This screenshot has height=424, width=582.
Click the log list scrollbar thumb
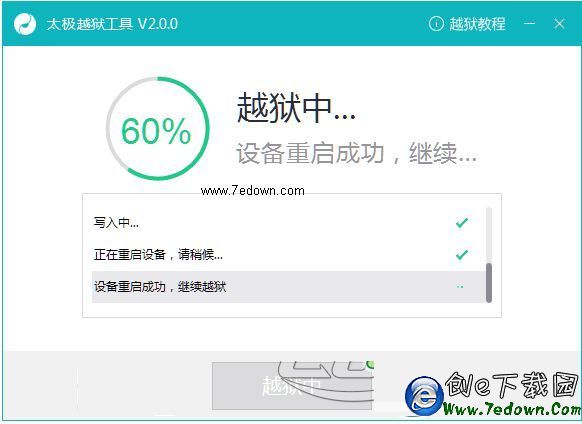click(x=489, y=283)
